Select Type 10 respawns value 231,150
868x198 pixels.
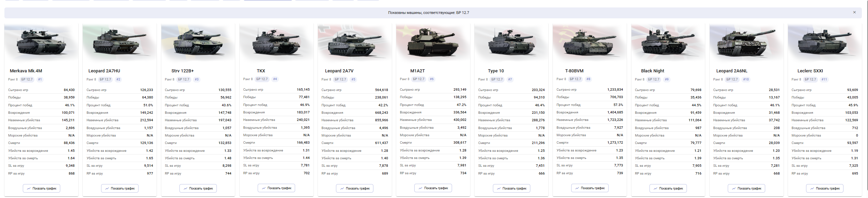click(538, 113)
